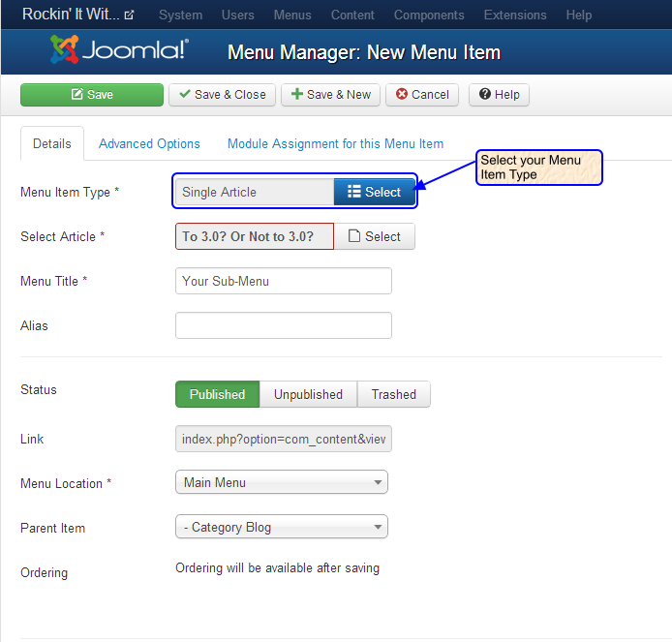Click Save & New button
The width and height of the screenshot is (672, 642).
(330, 95)
